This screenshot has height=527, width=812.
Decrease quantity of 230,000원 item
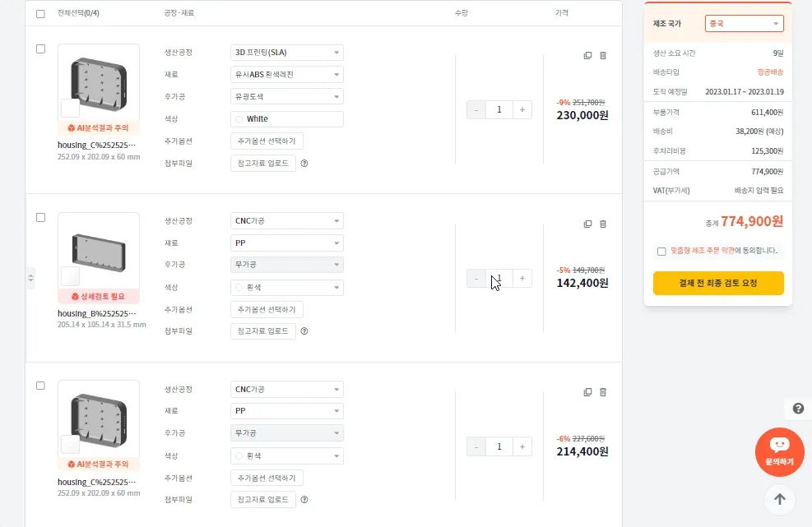click(x=476, y=109)
